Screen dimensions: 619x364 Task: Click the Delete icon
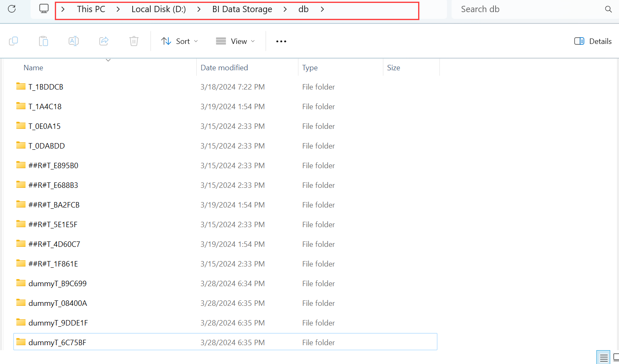click(x=134, y=41)
